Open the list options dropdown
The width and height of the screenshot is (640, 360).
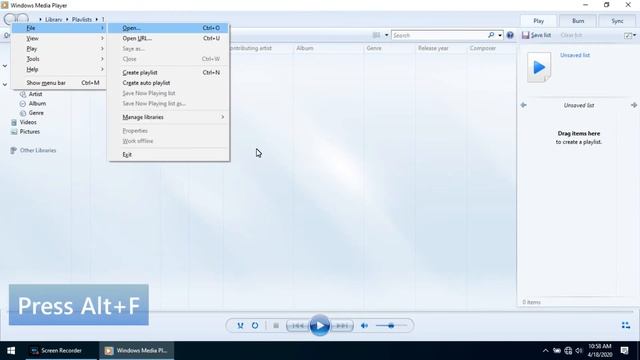[x=630, y=36]
